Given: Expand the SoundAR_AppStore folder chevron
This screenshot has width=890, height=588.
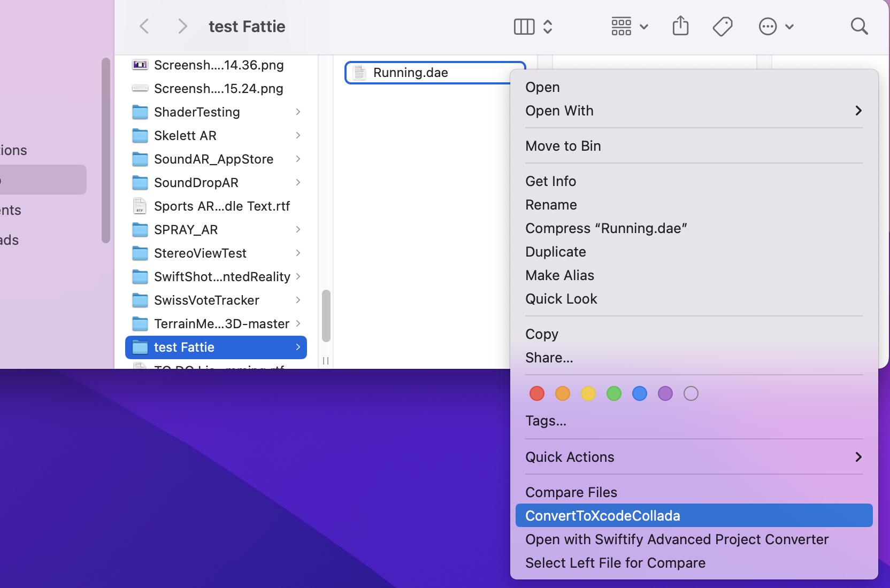Looking at the screenshot, I should [298, 159].
